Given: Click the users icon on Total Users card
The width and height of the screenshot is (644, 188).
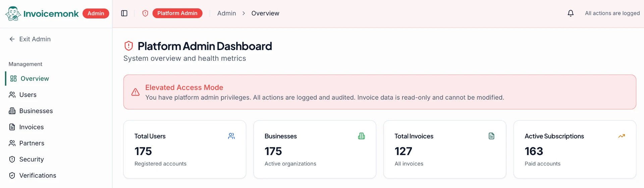Looking at the screenshot, I should (231, 136).
